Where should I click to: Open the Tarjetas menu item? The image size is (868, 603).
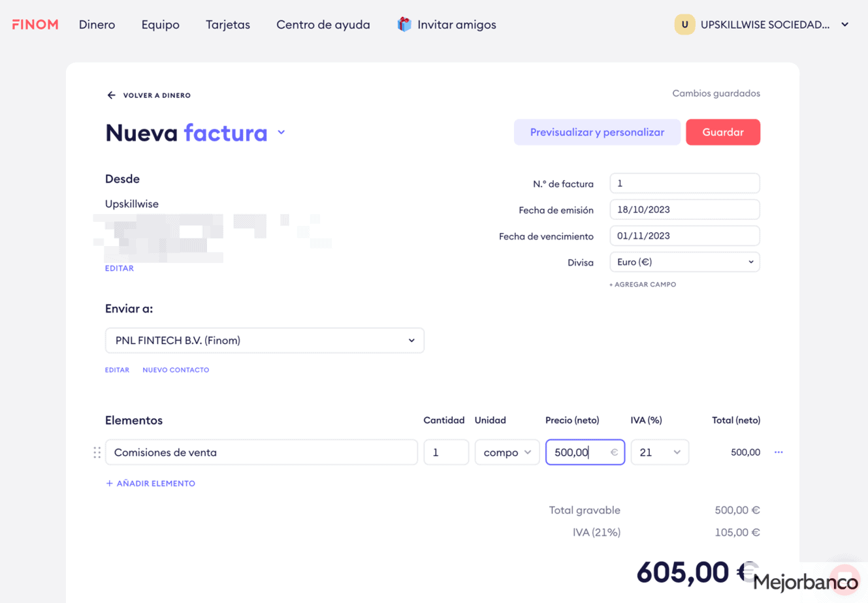(228, 25)
